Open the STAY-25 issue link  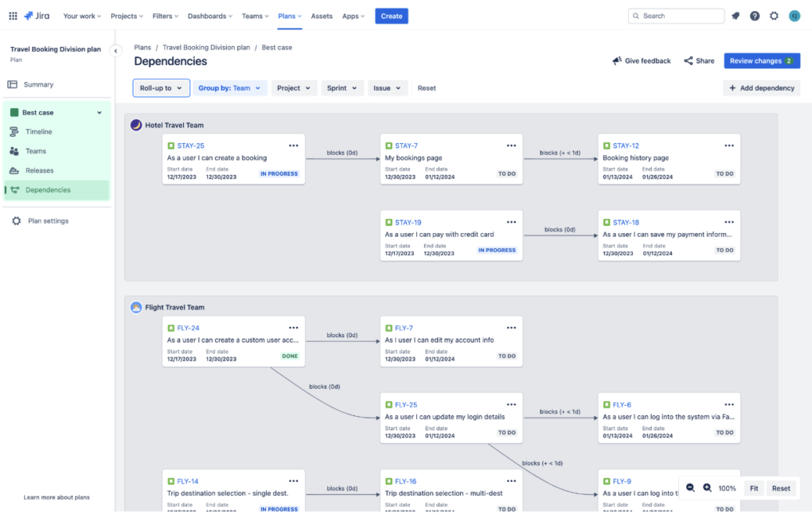(x=190, y=146)
